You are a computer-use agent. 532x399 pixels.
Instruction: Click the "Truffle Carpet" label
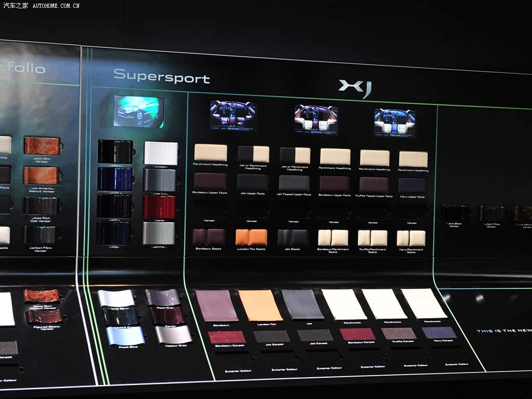[x=403, y=341]
